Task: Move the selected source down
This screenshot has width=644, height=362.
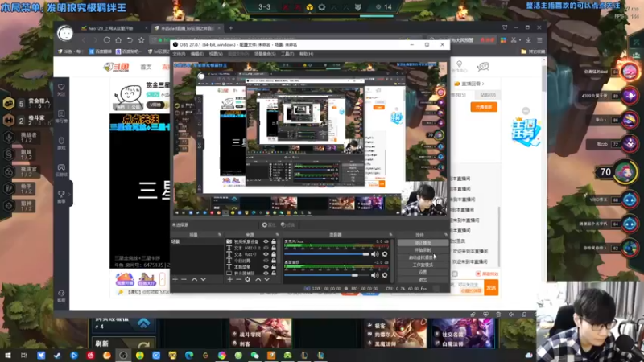Action: tap(267, 279)
